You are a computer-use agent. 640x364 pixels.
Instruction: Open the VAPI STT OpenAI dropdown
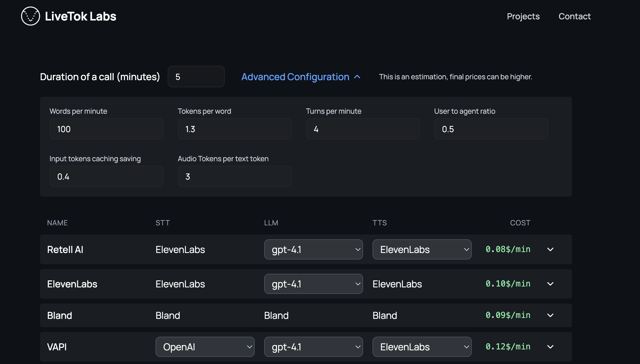coord(205,347)
